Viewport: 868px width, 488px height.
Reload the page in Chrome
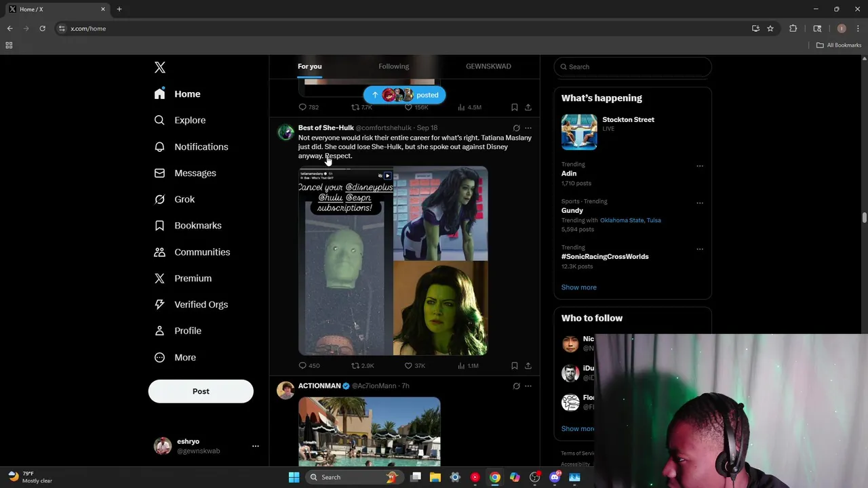coord(42,28)
